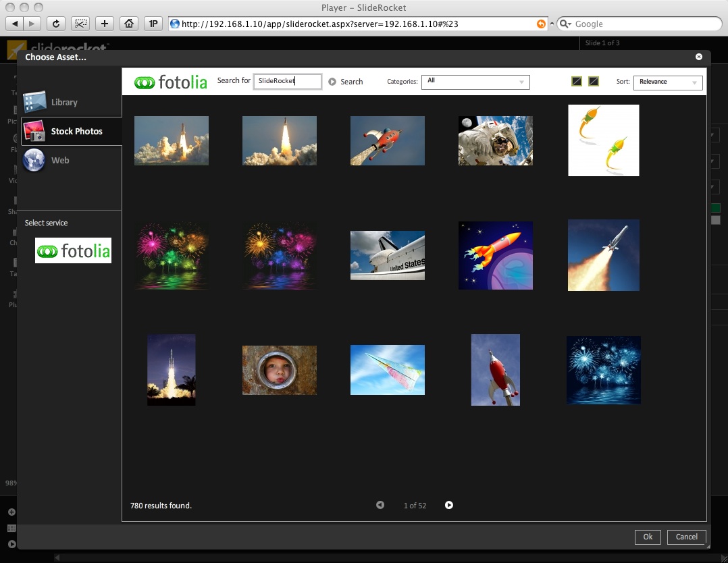Select the United States shuttle thumbnail
This screenshot has height=563, width=728.
[388, 255]
